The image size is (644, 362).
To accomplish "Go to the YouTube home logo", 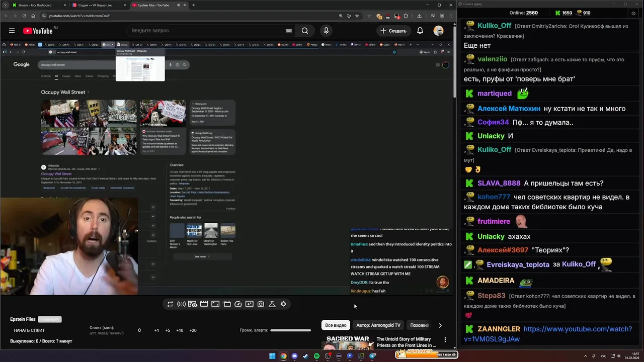I will point(38,31).
